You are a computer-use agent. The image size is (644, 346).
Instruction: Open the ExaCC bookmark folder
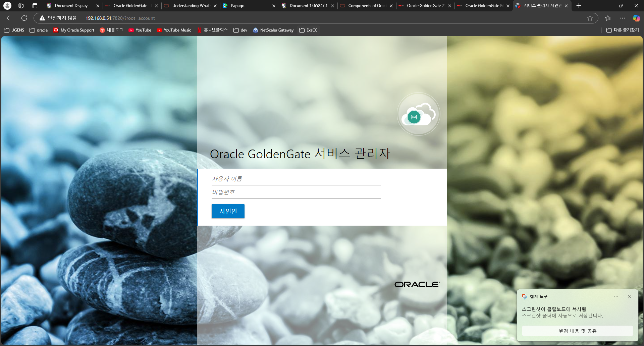tap(308, 30)
